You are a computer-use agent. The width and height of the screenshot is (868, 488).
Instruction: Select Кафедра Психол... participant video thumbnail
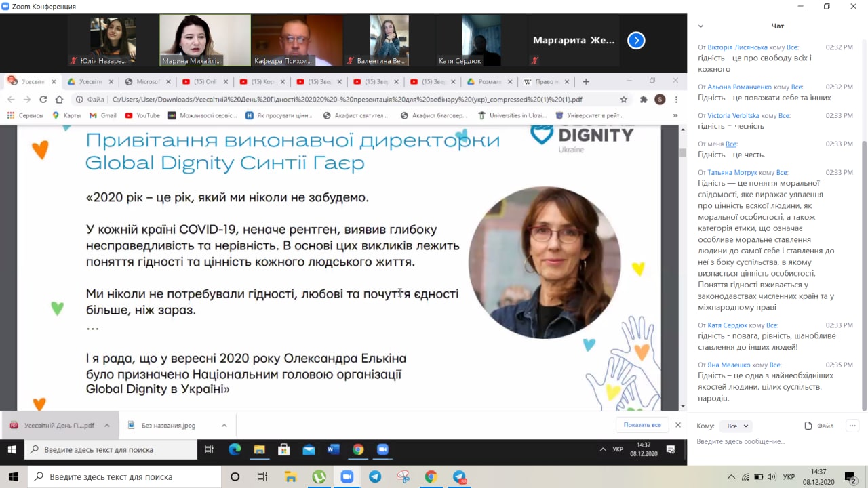pos(296,41)
